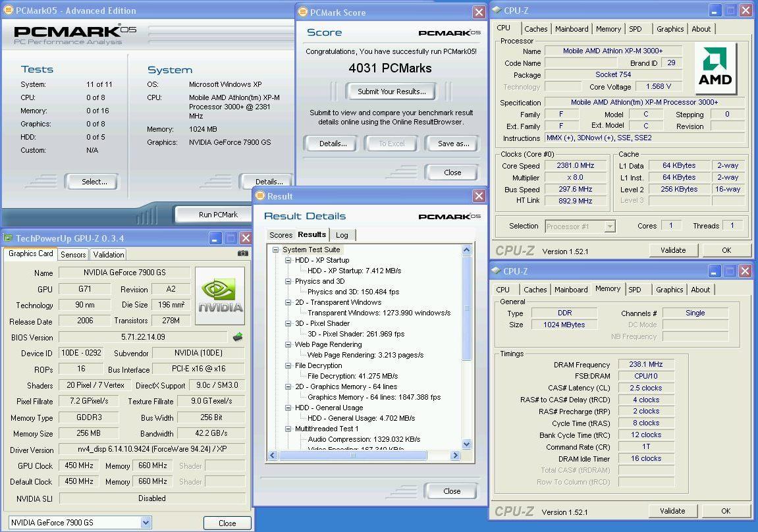This screenshot has width=758, height=532.
Task: Click the Save as button
Action: click(453, 144)
